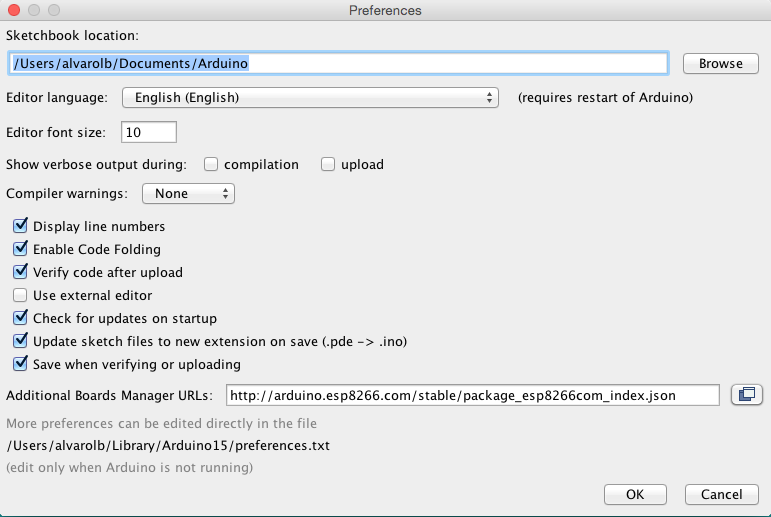Click the Sketchbook location text field

(x=338, y=63)
